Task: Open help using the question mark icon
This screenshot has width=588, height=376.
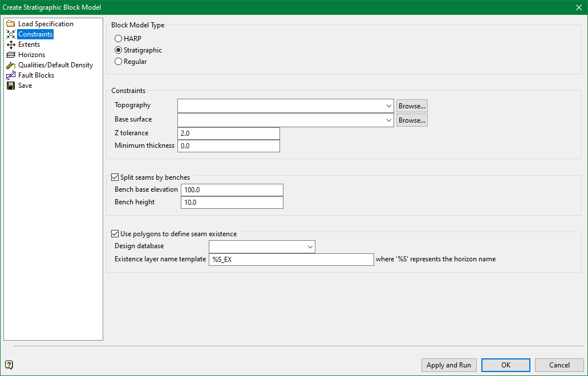Action: point(9,365)
